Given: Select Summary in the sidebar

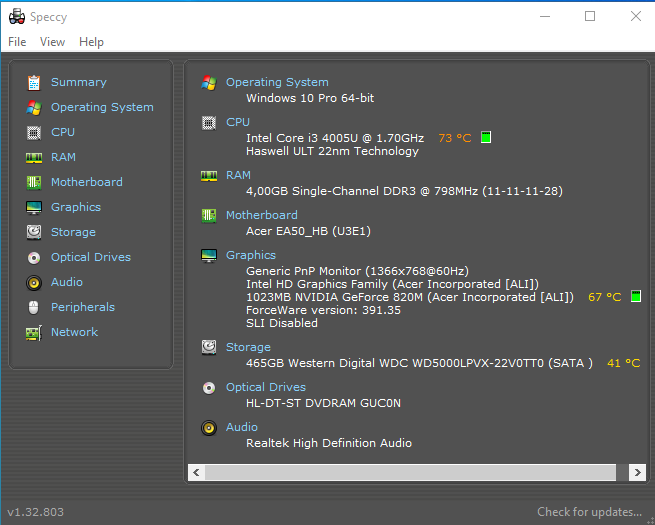Looking at the screenshot, I should point(79,82).
